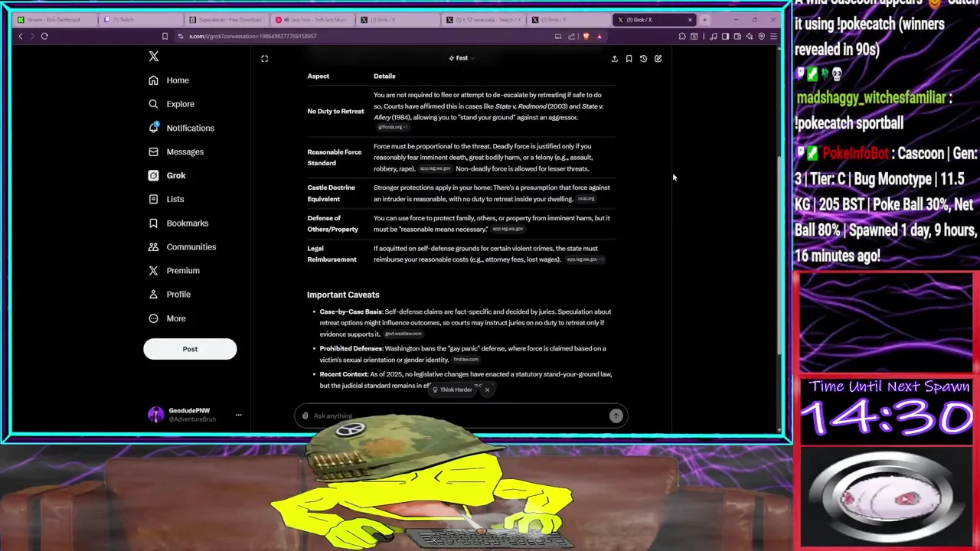Open Grok chat history

coord(643,58)
